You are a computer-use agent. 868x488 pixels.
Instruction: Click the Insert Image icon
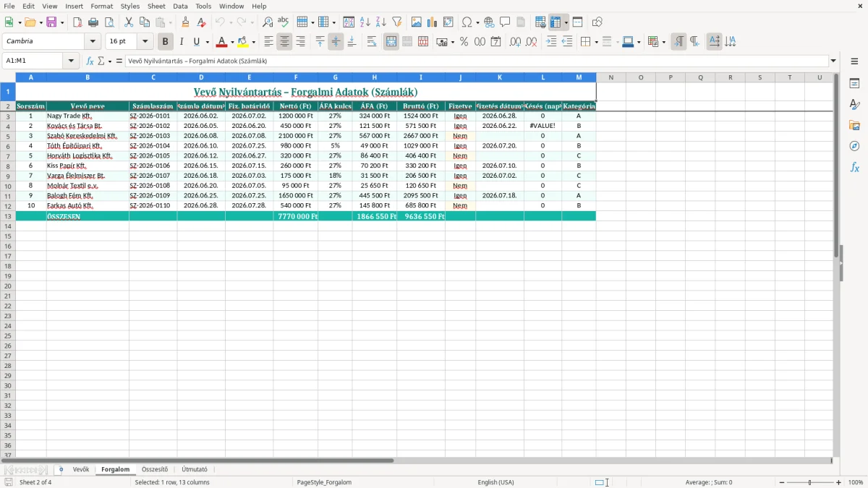click(x=417, y=22)
